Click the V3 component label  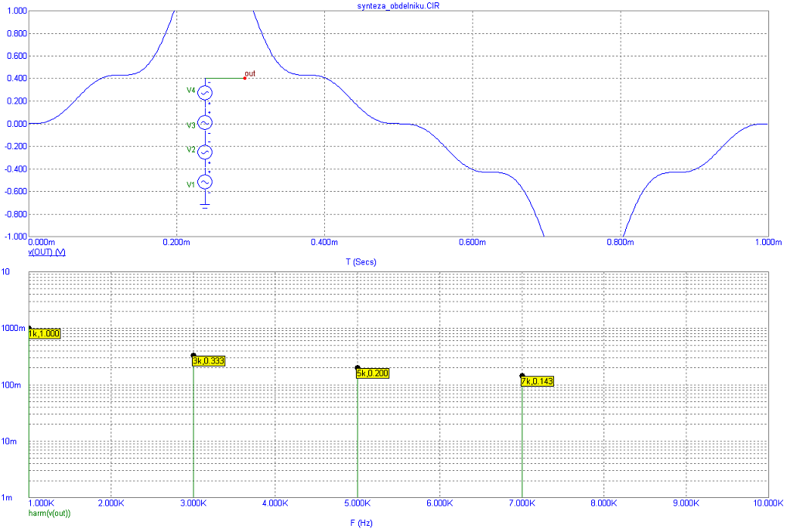pyautogui.click(x=191, y=125)
